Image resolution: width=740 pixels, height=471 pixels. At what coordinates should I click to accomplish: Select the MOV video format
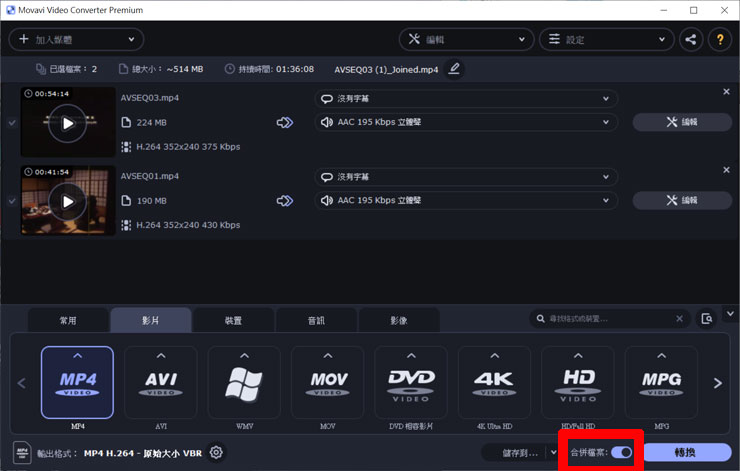328,382
